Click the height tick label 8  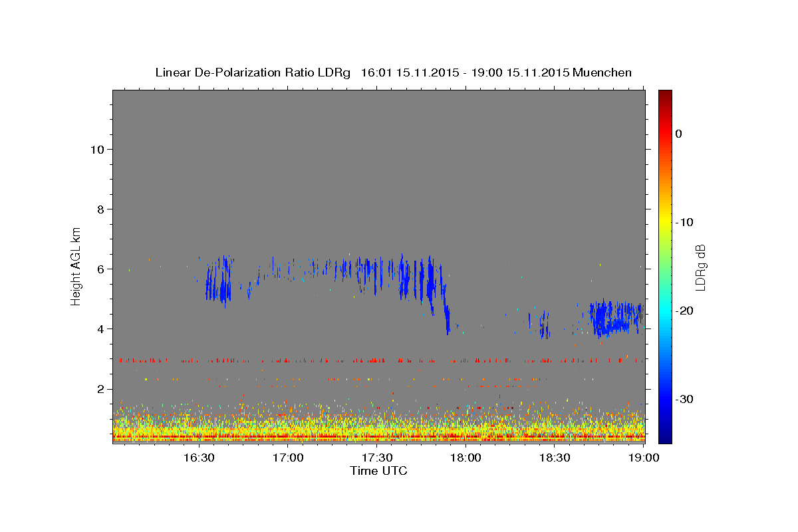coord(100,209)
